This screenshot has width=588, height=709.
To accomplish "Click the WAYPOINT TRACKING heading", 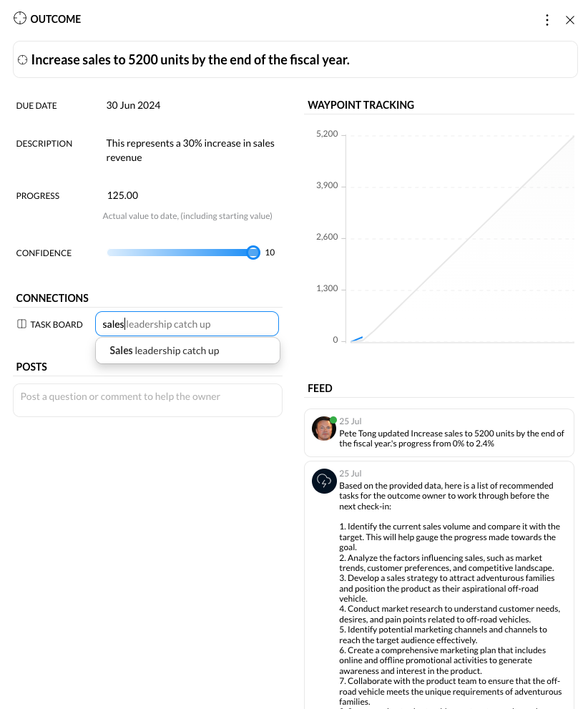I will tap(361, 105).
